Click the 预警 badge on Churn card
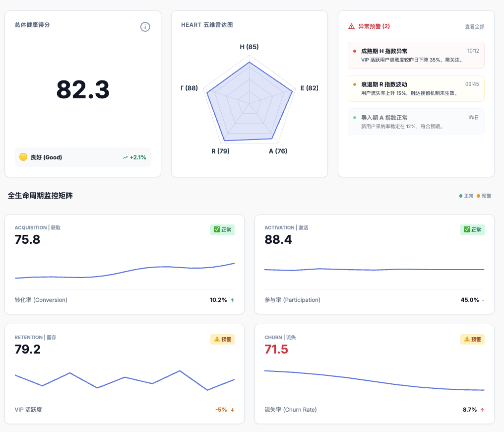The width and height of the screenshot is (504, 432). pyautogui.click(x=472, y=340)
